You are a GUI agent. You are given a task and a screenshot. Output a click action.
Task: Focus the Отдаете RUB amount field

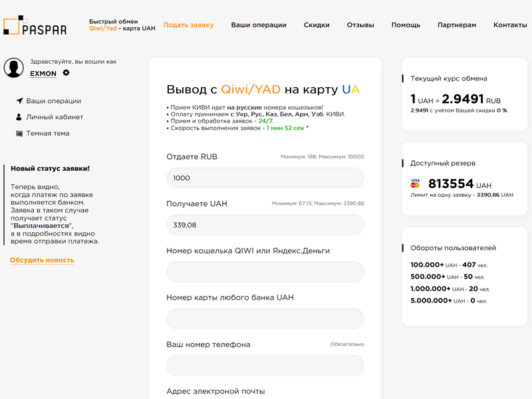tap(265, 178)
